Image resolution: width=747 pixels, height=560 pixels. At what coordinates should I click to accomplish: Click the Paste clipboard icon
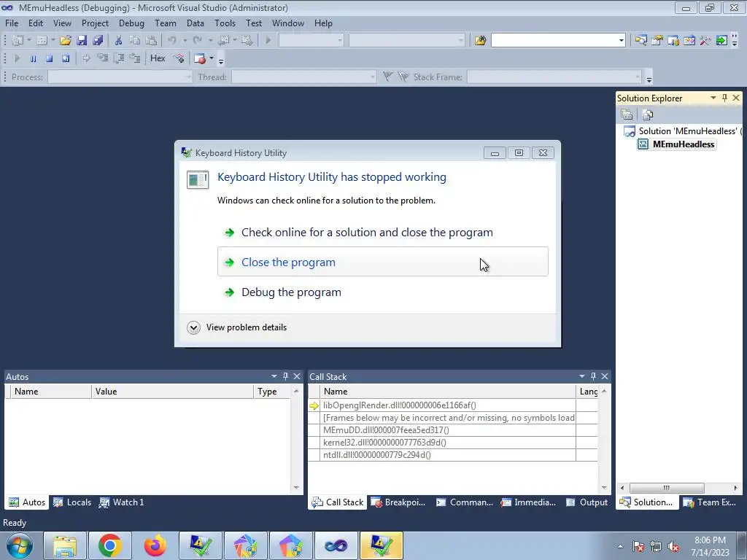click(x=151, y=41)
